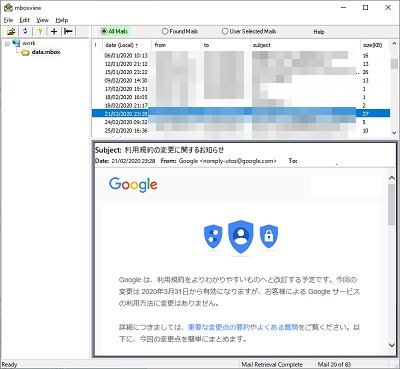Screen dimensions: 400x369
Task: Click the work label in tree
Action: tap(29, 43)
